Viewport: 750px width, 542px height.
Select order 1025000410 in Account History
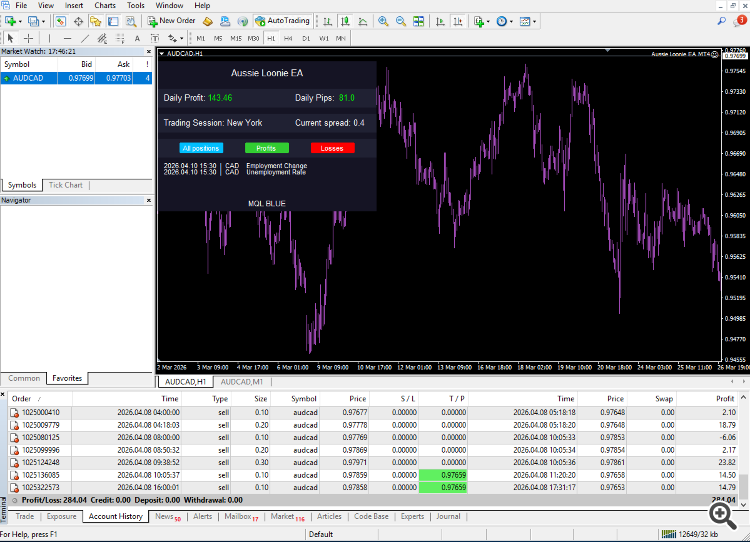point(373,412)
